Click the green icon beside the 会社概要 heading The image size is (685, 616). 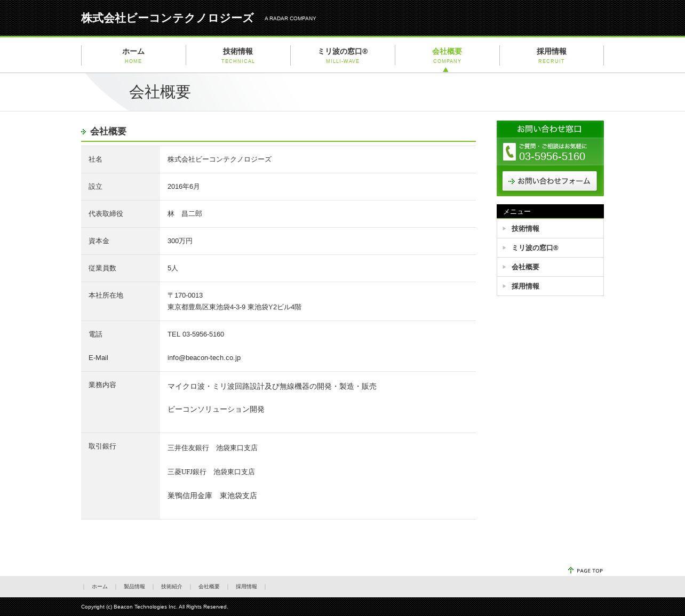(84, 132)
